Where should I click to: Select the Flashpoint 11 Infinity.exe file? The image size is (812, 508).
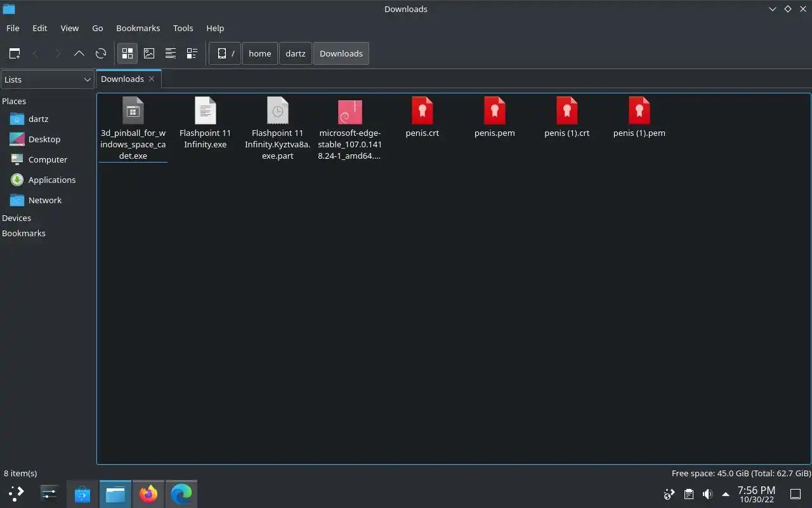(206, 124)
